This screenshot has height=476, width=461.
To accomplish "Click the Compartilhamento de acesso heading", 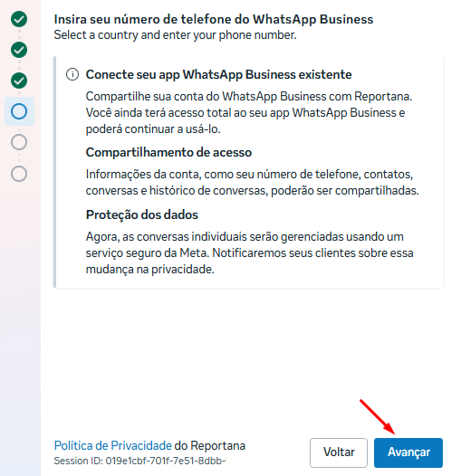I will pyautogui.click(x=168, y=152).
